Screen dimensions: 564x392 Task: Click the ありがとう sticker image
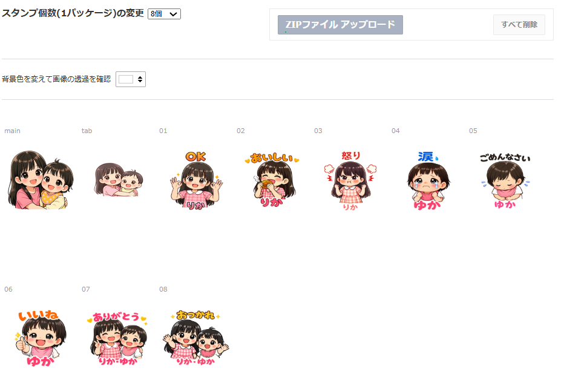[119, 339]
